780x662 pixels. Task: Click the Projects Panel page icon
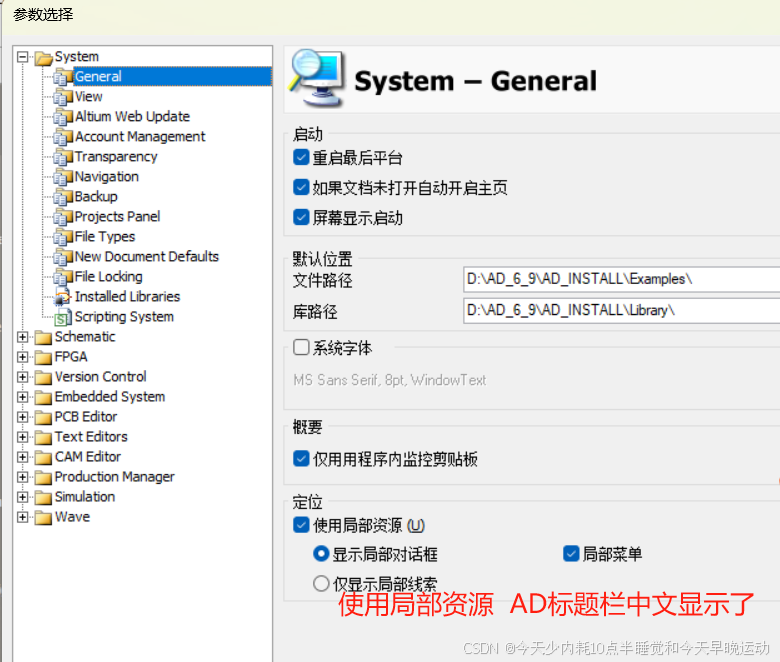[x=63, y=217]
